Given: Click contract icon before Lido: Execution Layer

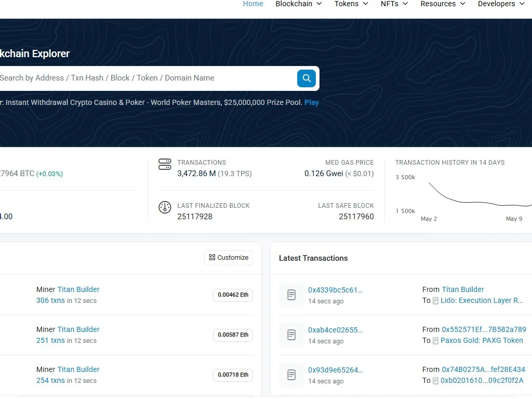Looking at the screenshot, I should click(436, 301).
